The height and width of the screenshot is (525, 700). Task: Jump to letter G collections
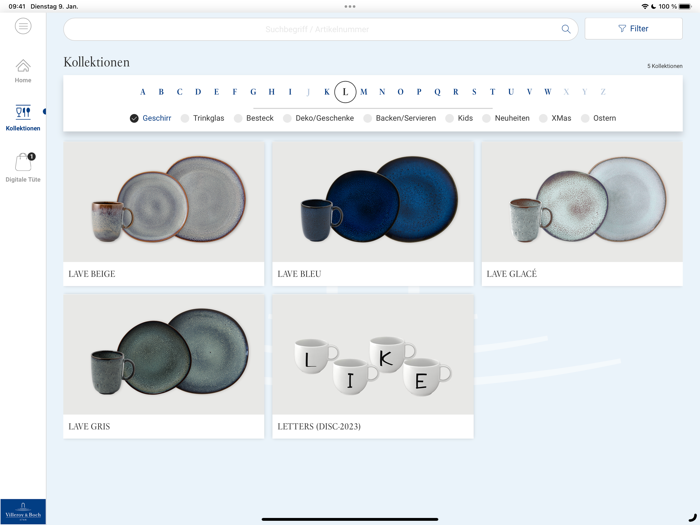click(x=253, y=92)
